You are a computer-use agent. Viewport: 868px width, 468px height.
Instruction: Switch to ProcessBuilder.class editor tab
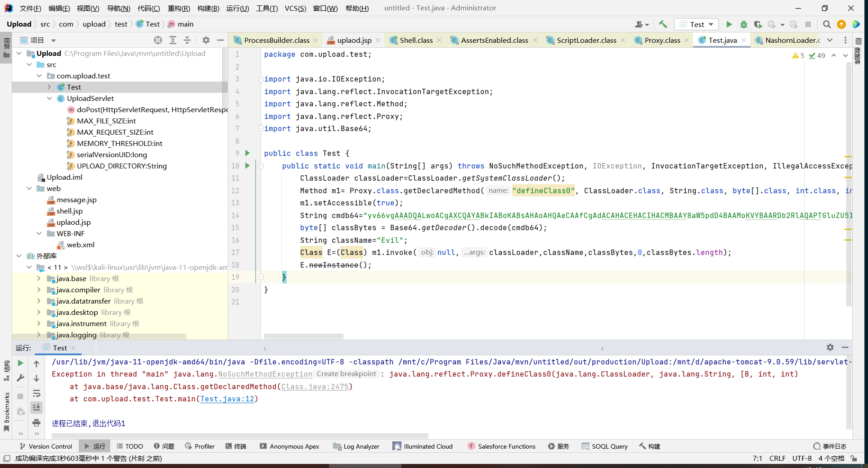click(276, 40)
